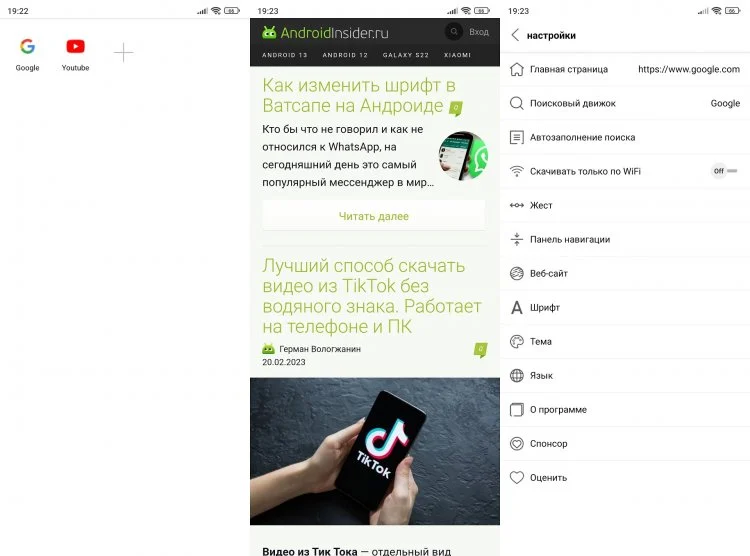Image resolution: width=750 pixels, height=556 pixels.
Task: Toggle Скачивать только по WiFi switch
Action: (725, 171)
